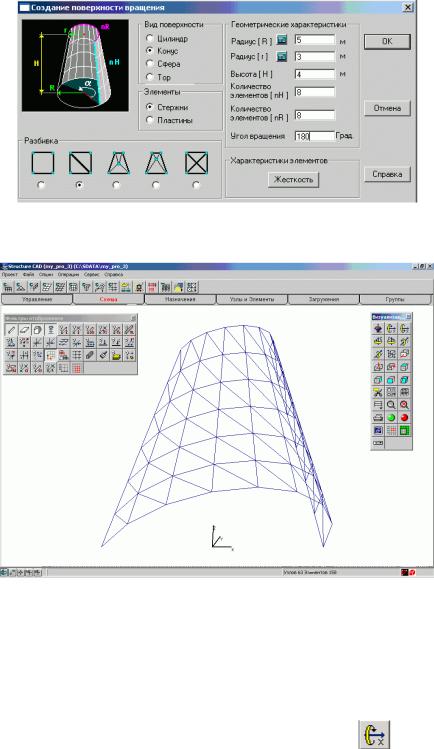
Task: Switch to the Назначения tab
Action: tap(180, 299)
